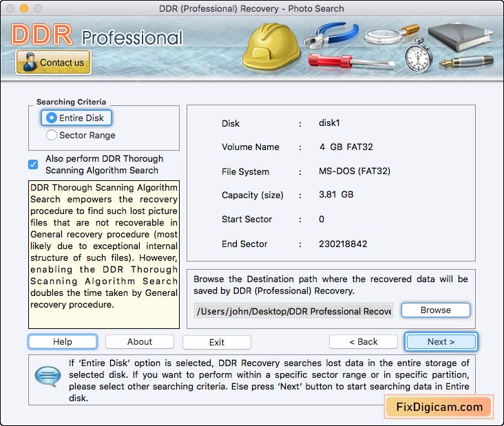This screenshot has height=426, width=504.
Task: Select the Entire Disk radio option
Action: tap(76, 118)
